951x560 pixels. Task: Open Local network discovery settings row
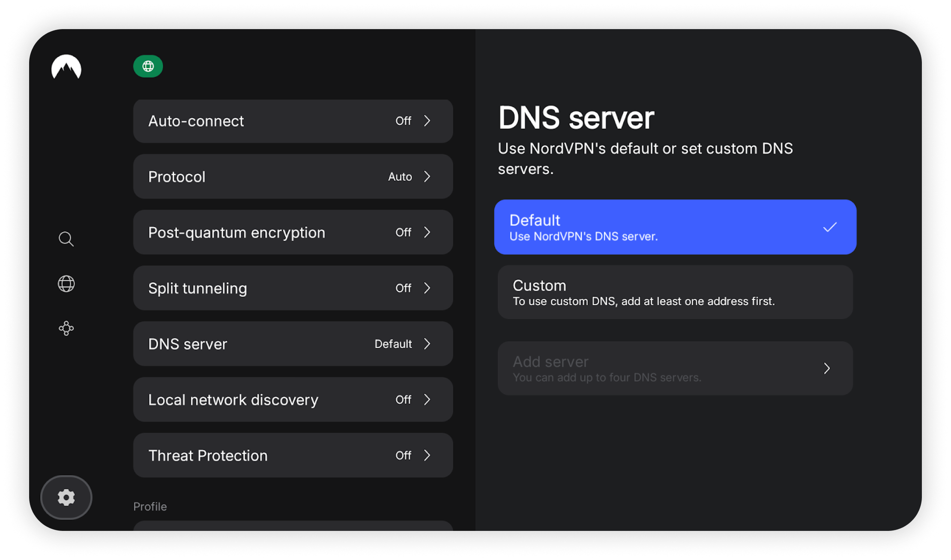pos(293,399)
